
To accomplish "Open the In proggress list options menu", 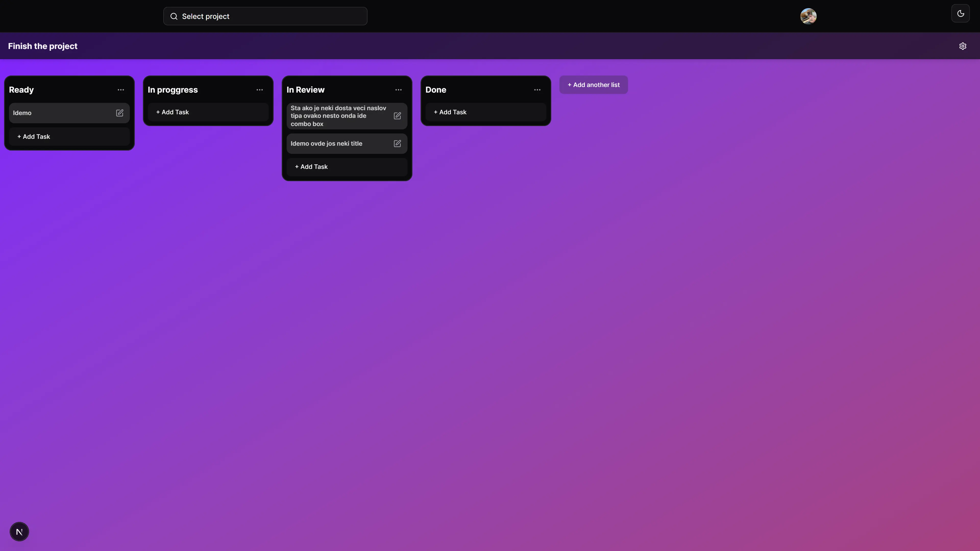I will pyautogui.click(x=260, y=90).
